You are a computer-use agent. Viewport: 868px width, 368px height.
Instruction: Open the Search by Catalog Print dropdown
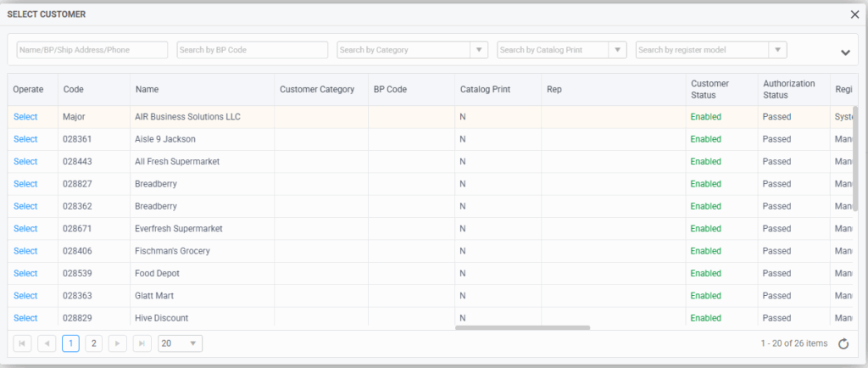(x=617, y=50)
